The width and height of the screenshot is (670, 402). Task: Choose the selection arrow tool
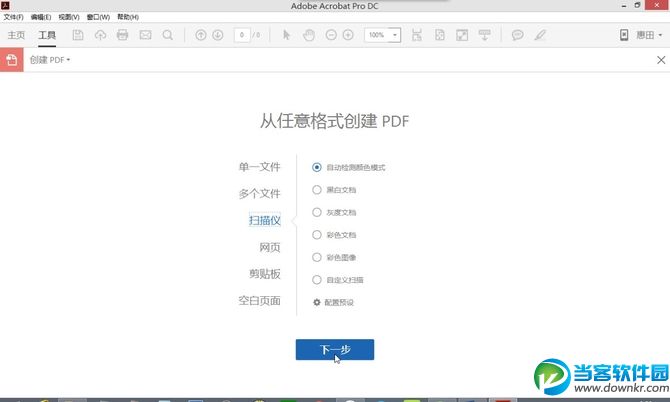click(x=286, y=35)
